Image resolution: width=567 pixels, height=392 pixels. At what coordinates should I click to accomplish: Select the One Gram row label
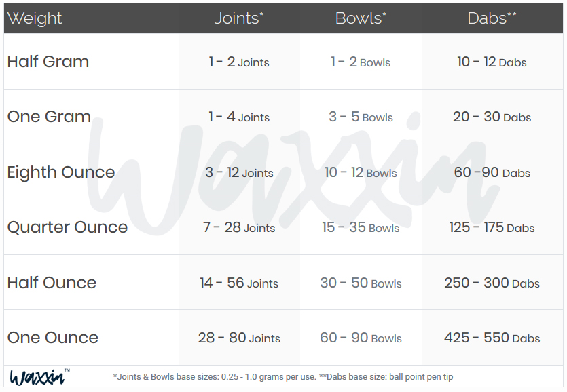tap(49, 117)
